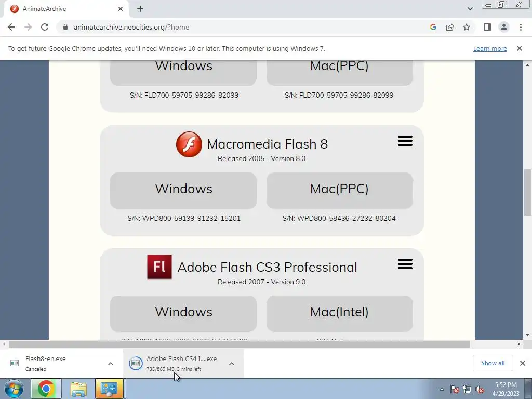This screenshot has height=399, width=532.
Task: Click Adobe Flash CS4 download progress icon
Action: point(136,363)
